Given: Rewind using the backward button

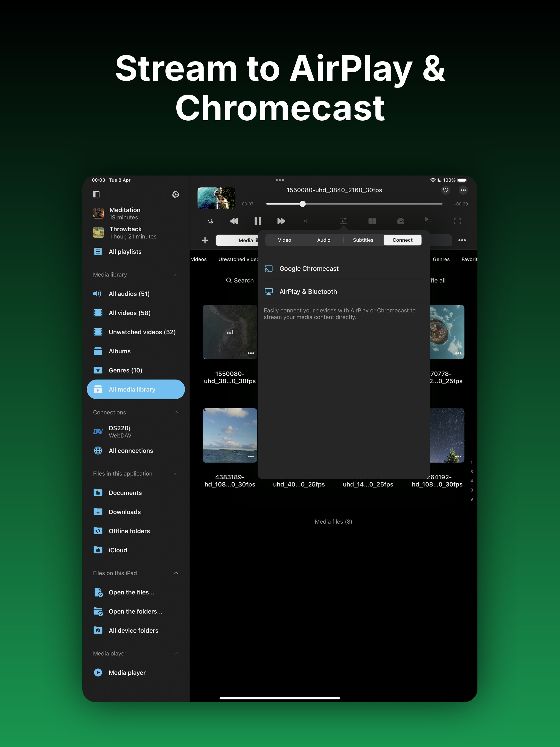Looking at the screenshot, I should point(234,221).
